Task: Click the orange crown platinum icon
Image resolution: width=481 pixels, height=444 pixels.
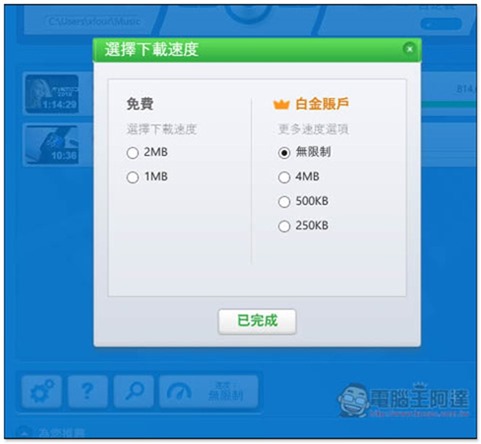Action: 281,104
